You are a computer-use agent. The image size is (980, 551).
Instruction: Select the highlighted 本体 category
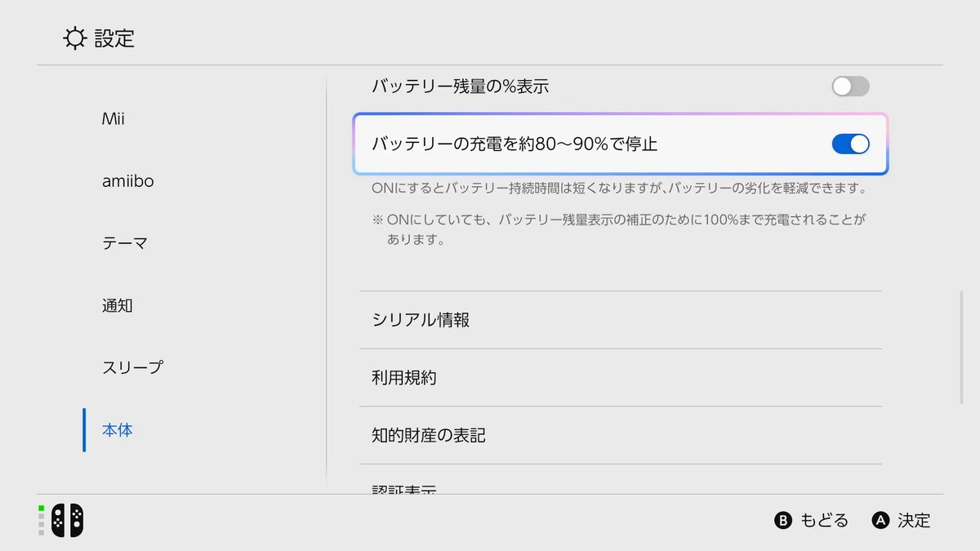coord(117,430)
